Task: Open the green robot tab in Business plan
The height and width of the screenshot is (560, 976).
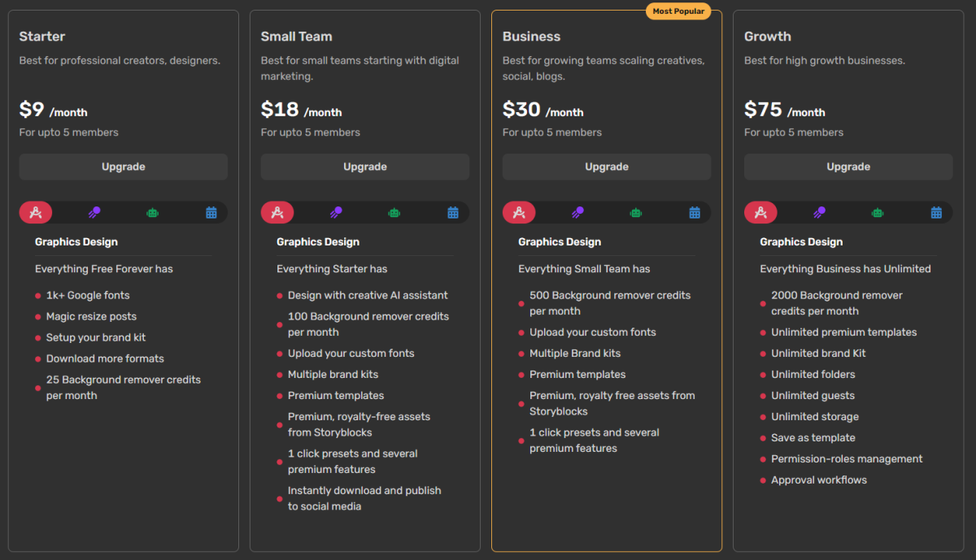Action: (x=636, y=212)
